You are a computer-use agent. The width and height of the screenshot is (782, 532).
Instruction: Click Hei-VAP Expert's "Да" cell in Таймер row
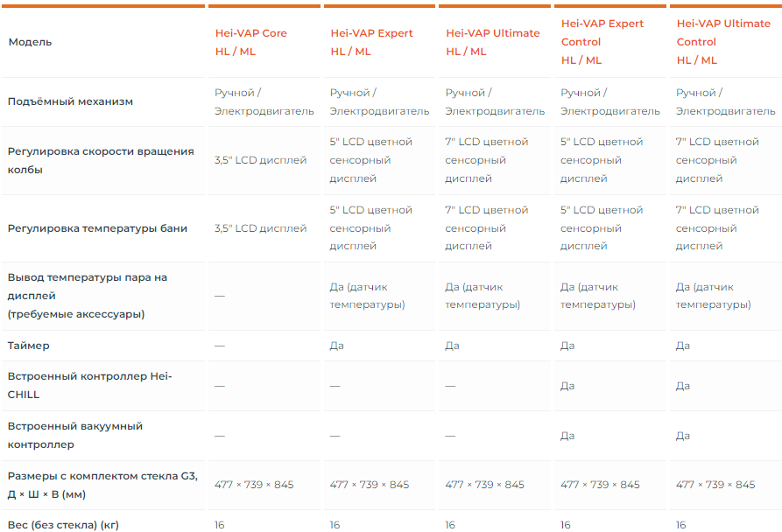tap(336, 346)
